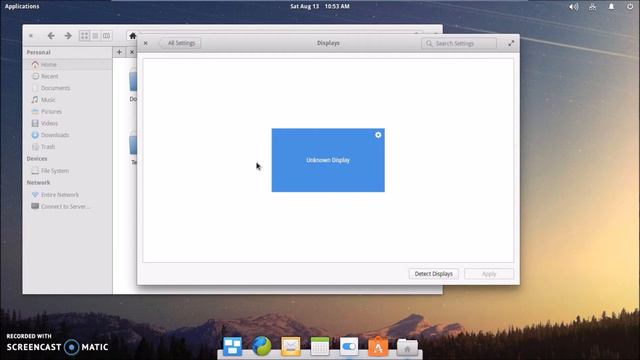The height and width of the screenshot is (360, 640).
Task: Open Multitasking View from the dock
Action: [232, 347]
